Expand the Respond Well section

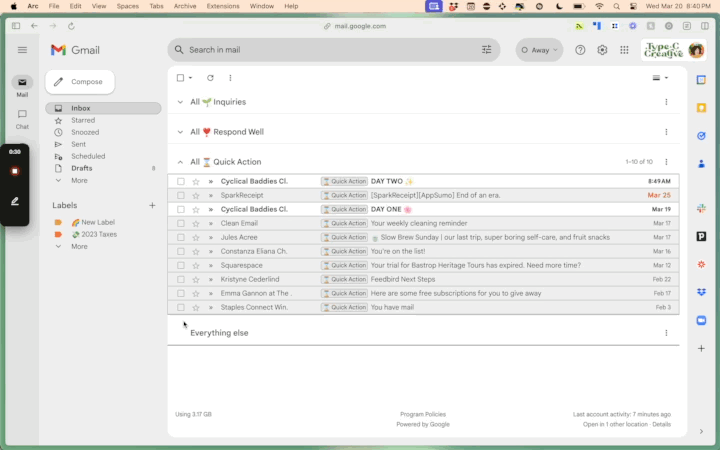[181, 132]
